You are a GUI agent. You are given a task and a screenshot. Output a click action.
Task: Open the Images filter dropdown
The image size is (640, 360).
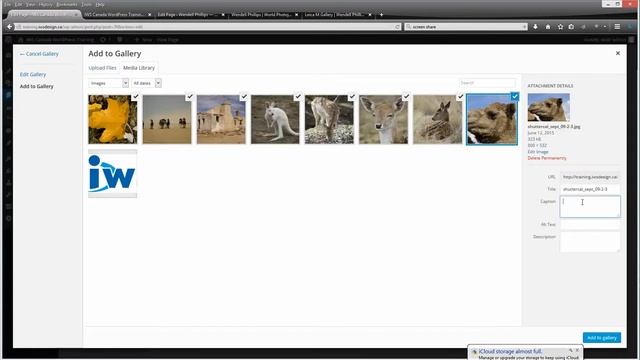108,83
